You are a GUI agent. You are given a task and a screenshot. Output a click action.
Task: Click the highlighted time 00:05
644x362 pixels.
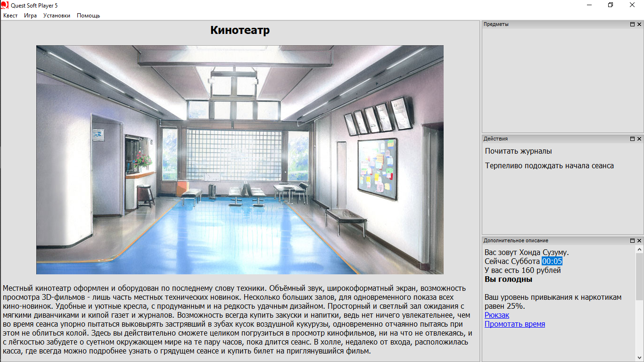point(552,261)
